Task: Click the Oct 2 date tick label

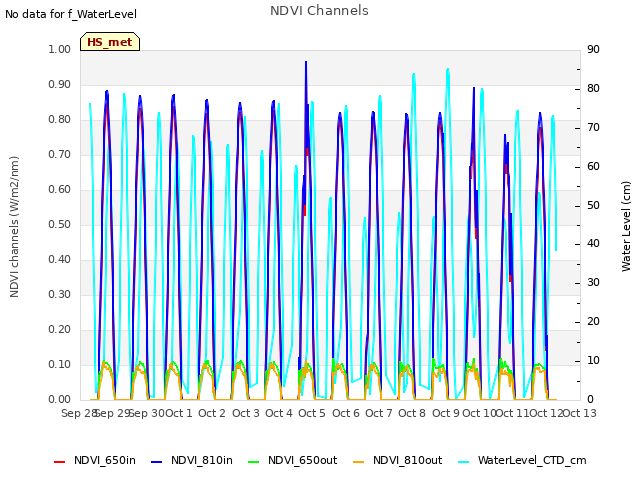Action: pyautogui.click(x=212, y=413)
